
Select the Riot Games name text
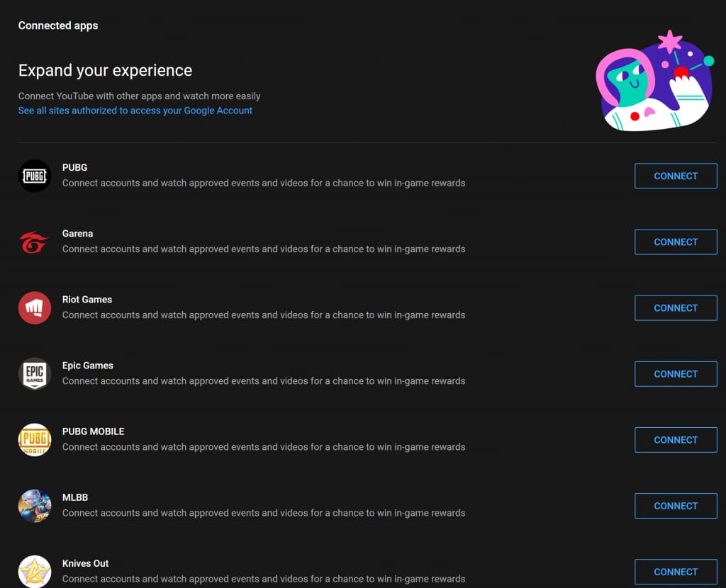[x=87, y=300]
